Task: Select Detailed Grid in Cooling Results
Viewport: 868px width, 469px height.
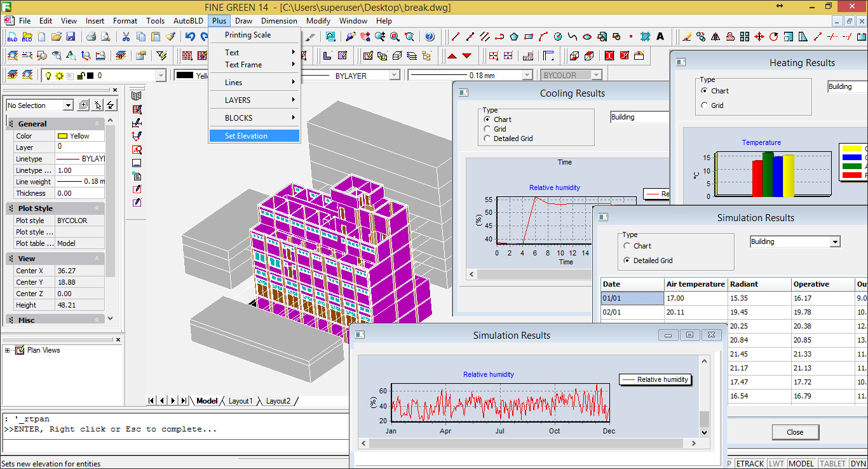Action: (487, 139)
